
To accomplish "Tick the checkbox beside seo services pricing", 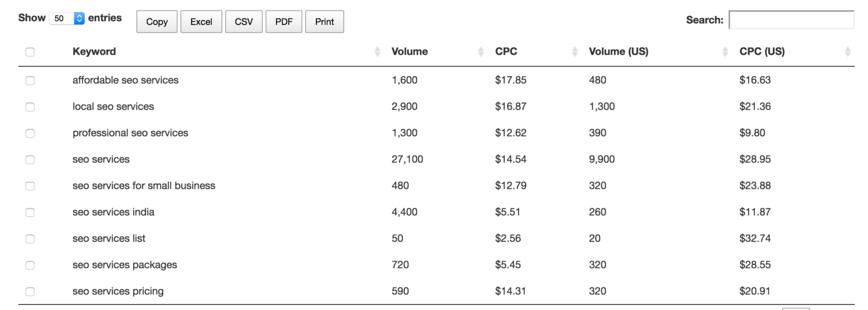I will tap(30, 291).
